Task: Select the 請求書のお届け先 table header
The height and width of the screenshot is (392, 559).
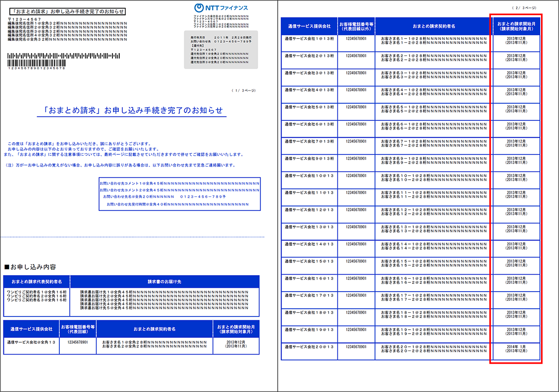Action: (165, 281)
